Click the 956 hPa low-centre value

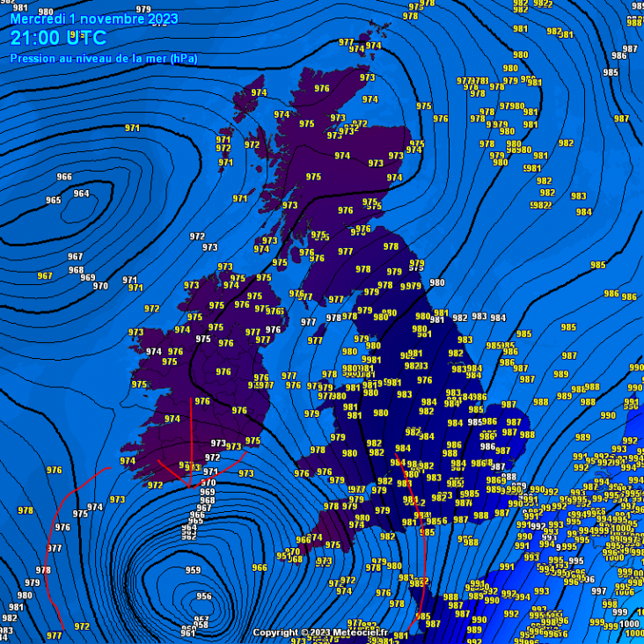point(204,596)
